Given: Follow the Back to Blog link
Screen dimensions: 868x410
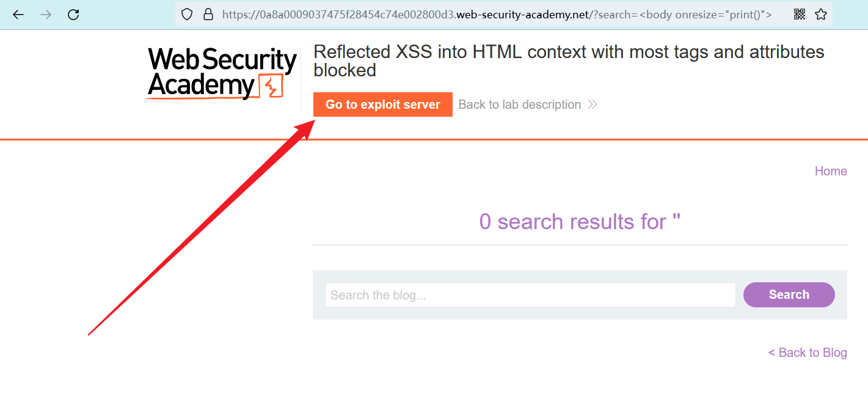Looking at the screenshot, I should 807,353.
